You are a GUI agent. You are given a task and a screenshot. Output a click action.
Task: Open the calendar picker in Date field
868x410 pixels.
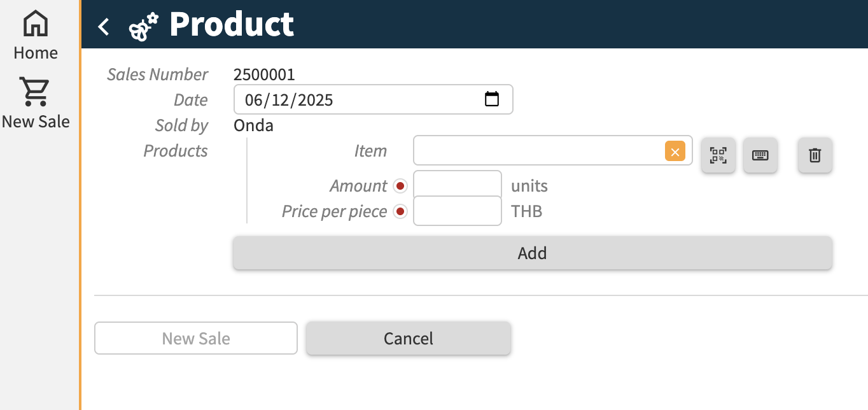click(x=492, y=99)
